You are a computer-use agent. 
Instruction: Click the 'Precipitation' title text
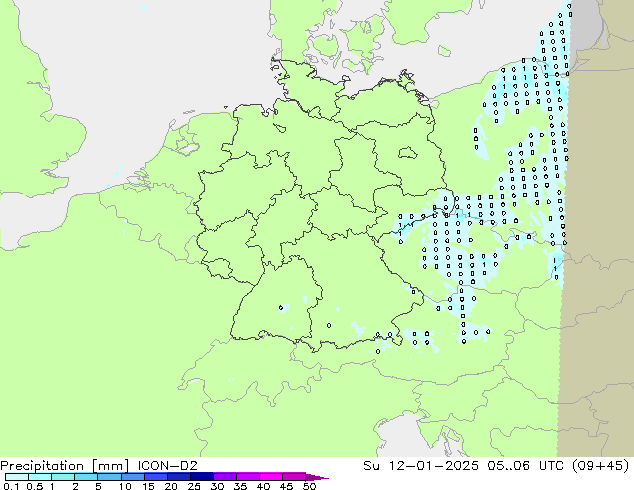click(x=42, y=466)
